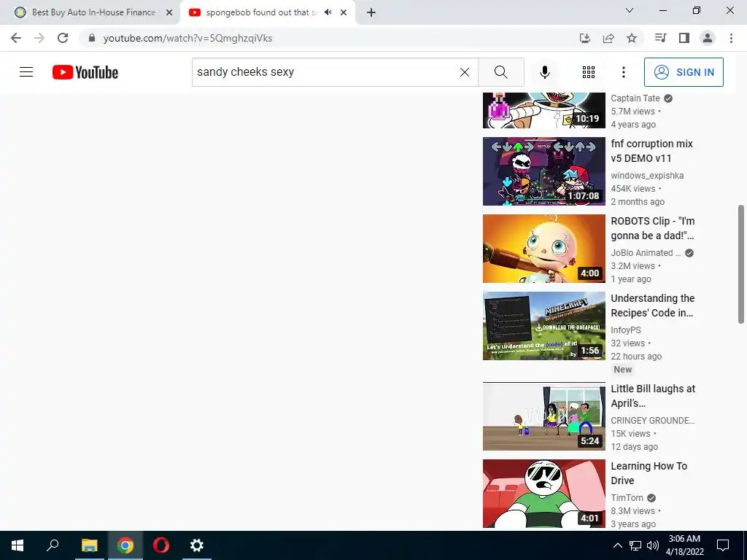Go to the YouTube home logo
Image resolution: width=747 pixels, height=560 pixels.
click(x=85, y=72)
